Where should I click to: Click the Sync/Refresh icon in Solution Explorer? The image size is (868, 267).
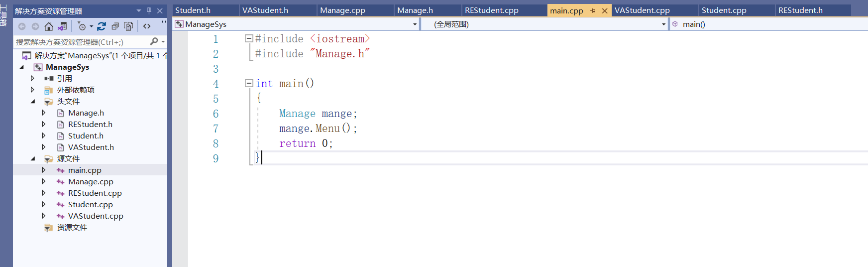pyautogui.click(x=102, y=26)
